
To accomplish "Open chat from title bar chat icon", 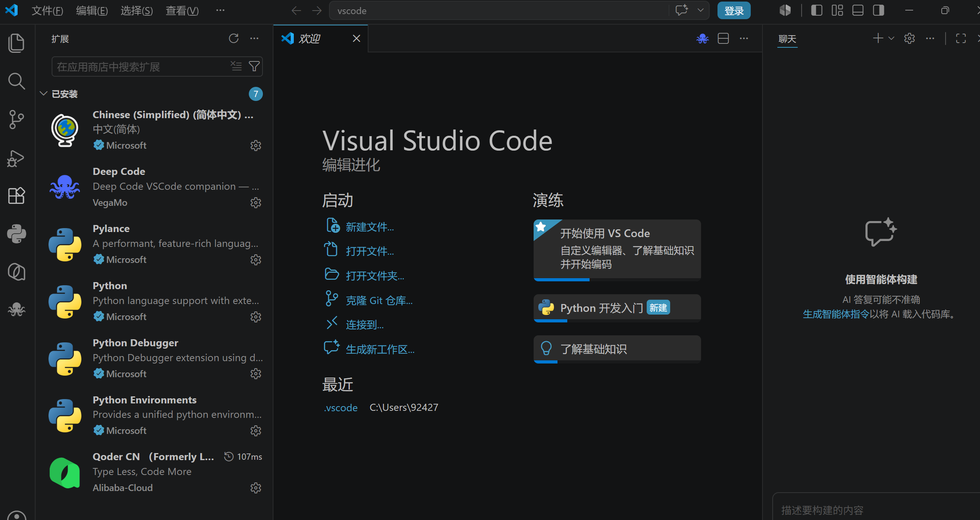I will tap(682, 11).
